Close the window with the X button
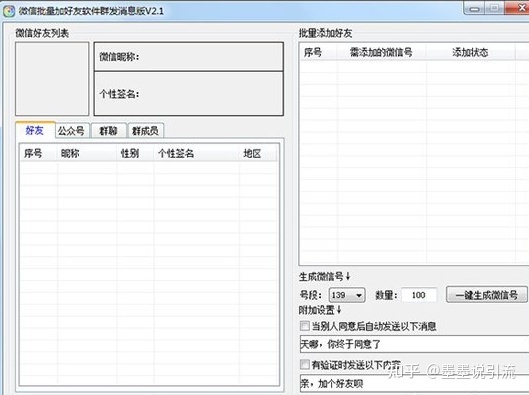This screenshot has height=395, width=529. click(x=518, y=9)
